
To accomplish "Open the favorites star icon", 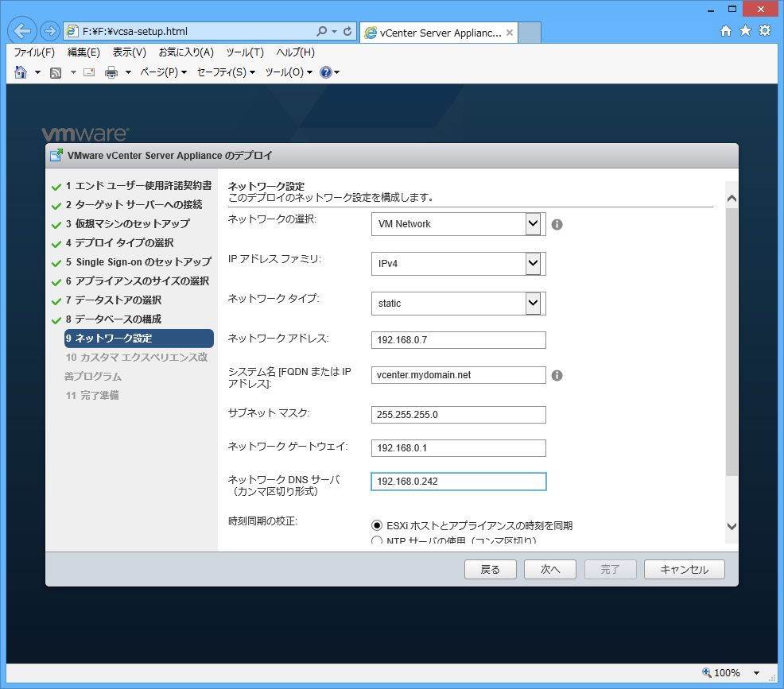I will coord(745,31).
